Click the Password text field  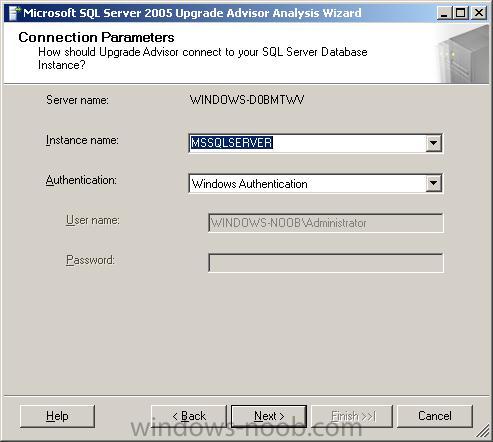pyautogui.click(x=326, y=263)
